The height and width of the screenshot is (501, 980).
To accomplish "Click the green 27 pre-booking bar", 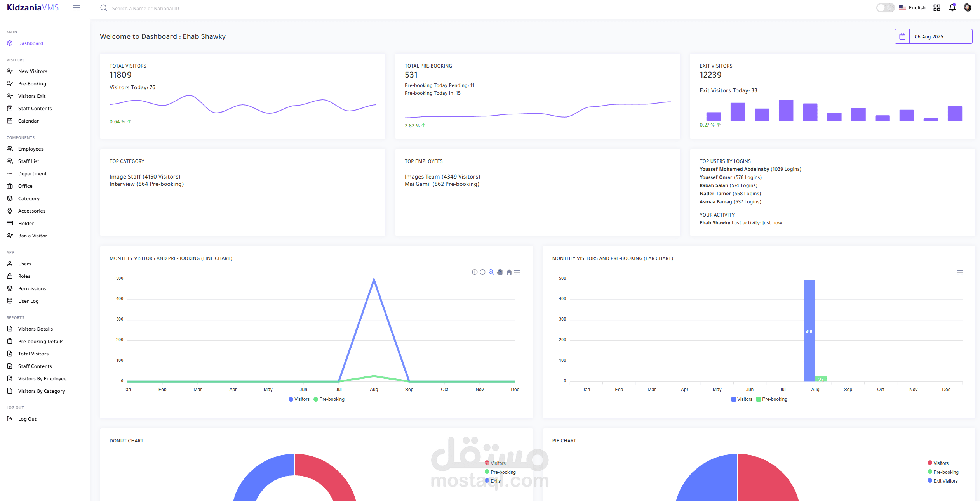I will coord(821,379).
